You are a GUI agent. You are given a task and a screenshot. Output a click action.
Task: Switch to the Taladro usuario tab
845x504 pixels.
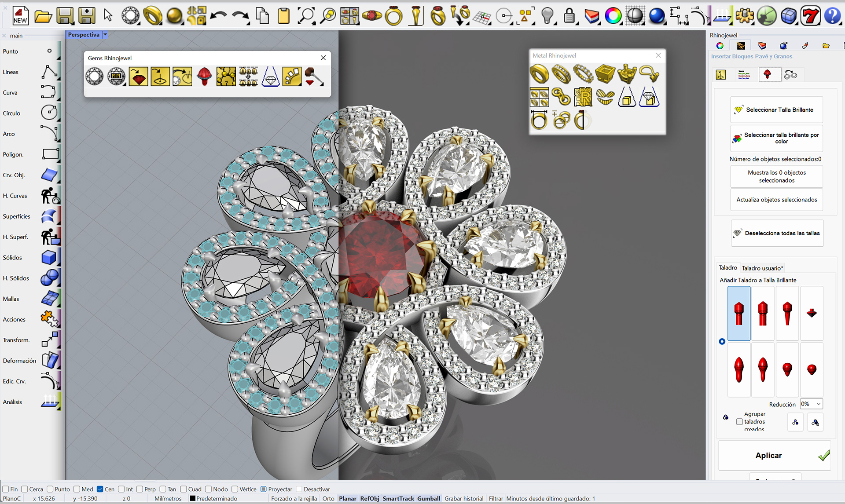[762, 268]
